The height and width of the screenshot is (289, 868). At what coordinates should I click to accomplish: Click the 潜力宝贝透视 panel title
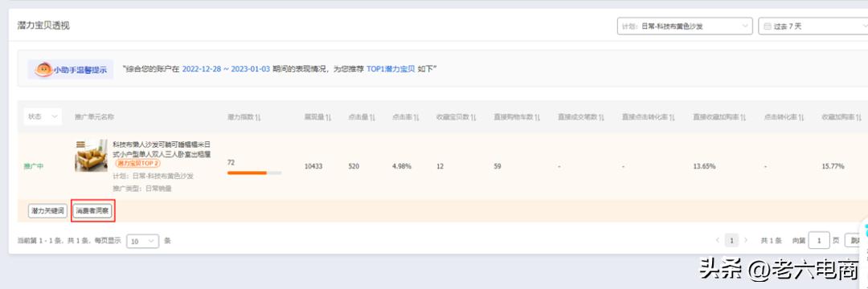(x=43, y=26)
